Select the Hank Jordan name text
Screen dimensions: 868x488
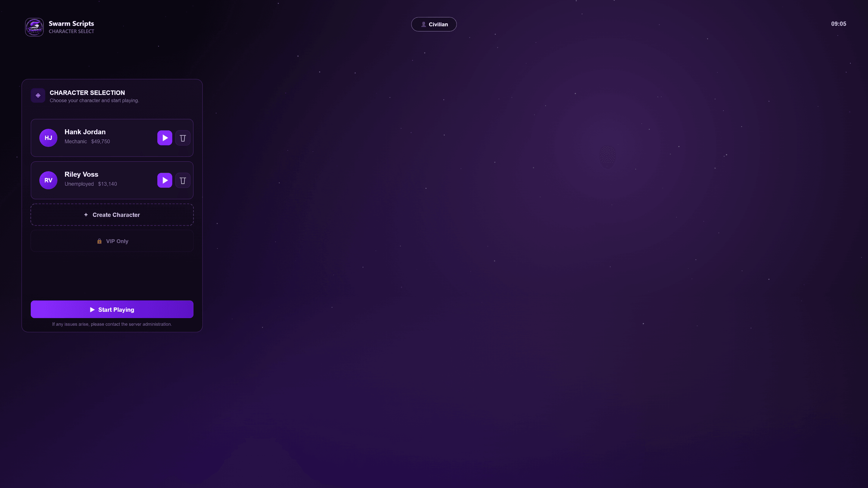tap(85, 132)
